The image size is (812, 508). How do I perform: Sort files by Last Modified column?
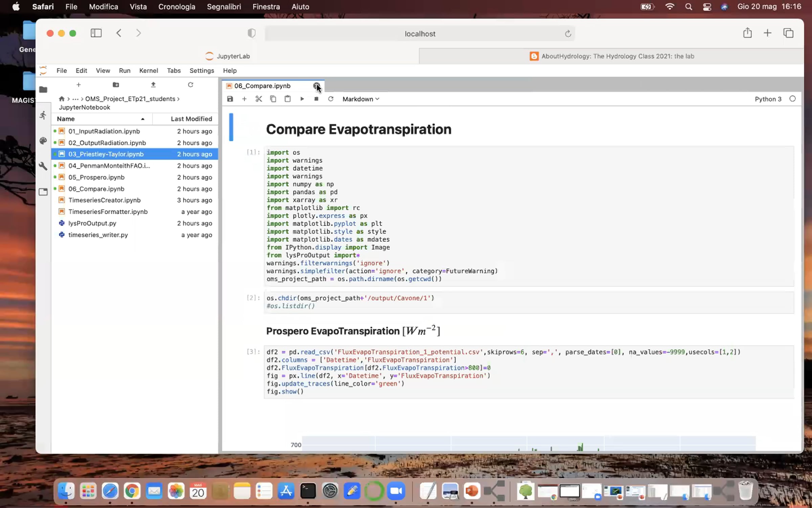pos(185,119)
